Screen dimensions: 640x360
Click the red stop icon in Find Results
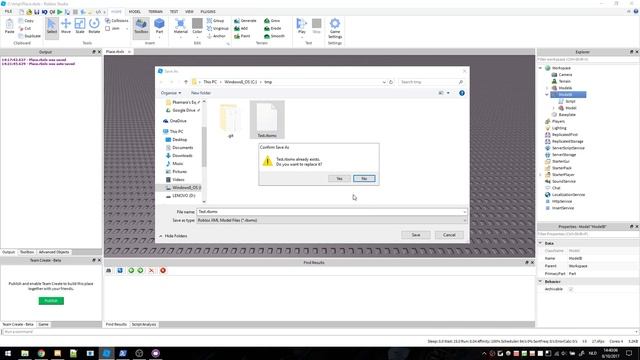pos(163,271)
